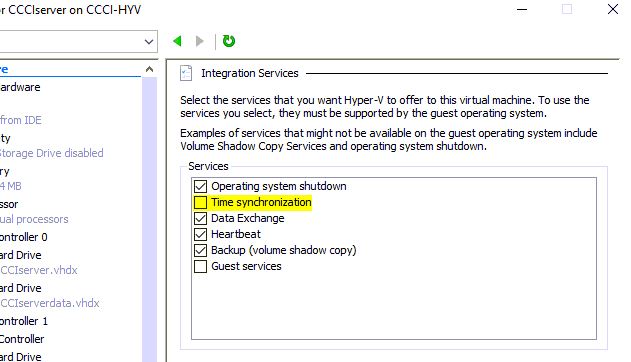Image resolution: width=631 pixels, height=362 pixels.
Task: Select 'Storage Drive disabled' sidebar entry
Action: (x=52, y=153)
